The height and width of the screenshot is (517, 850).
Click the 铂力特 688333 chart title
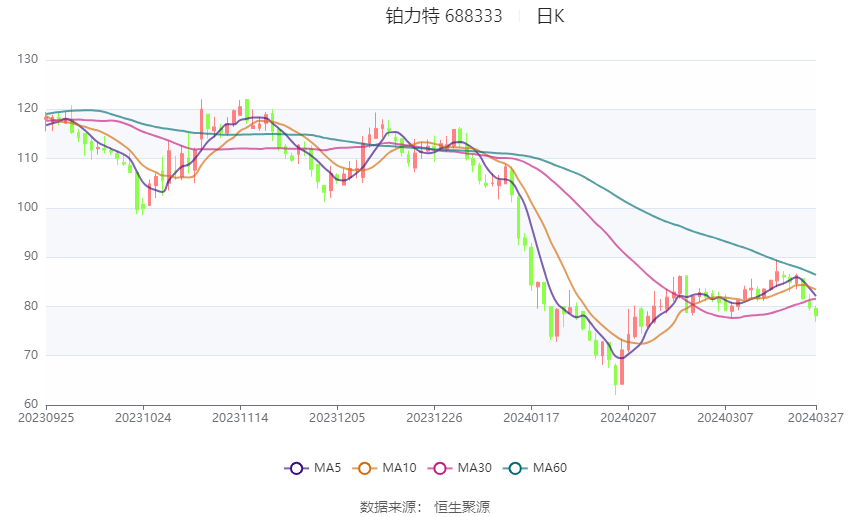point(444,16)
